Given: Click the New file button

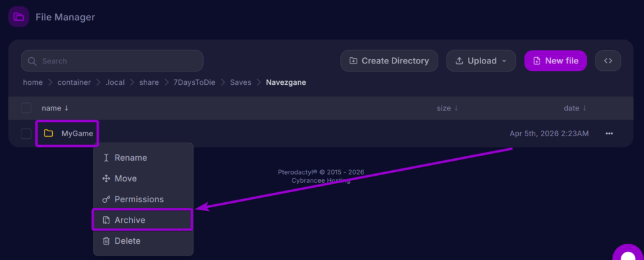Looking at the screenshot, I should click(555, 61).
